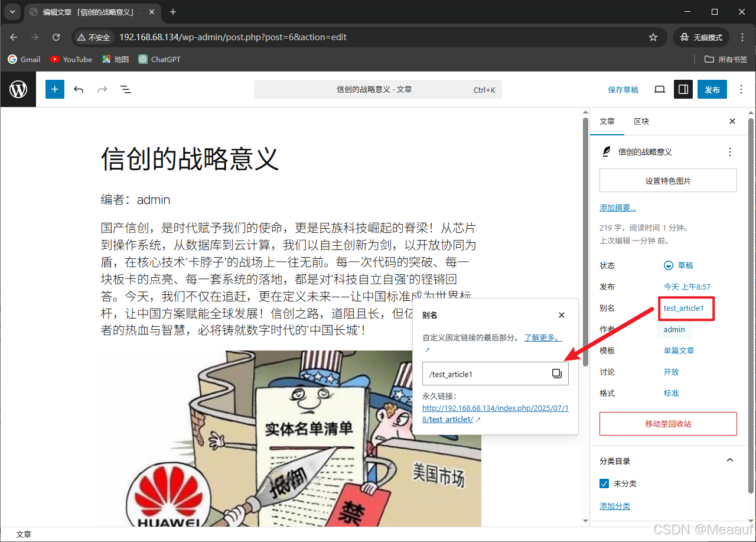Viewport: 756px width, 542px height.
Task: Click the post title 信创的战略意义 heading
Action: (x=190, y=158)
